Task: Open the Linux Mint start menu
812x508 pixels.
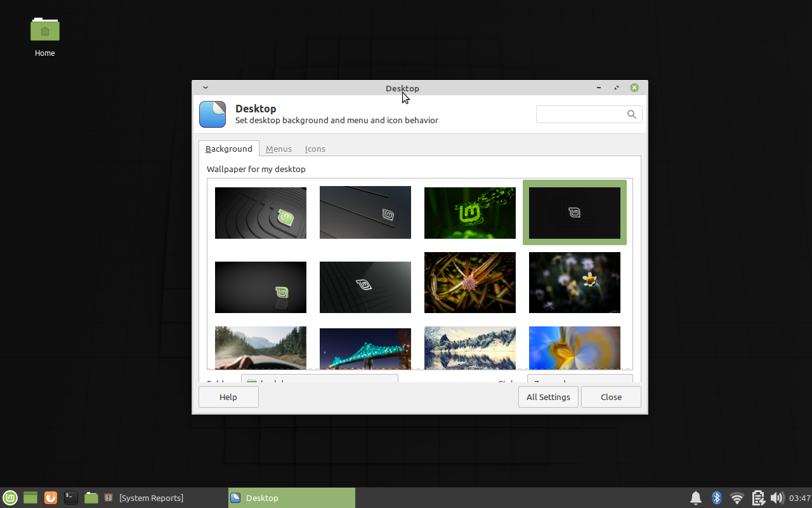Action: coord(10,498)
